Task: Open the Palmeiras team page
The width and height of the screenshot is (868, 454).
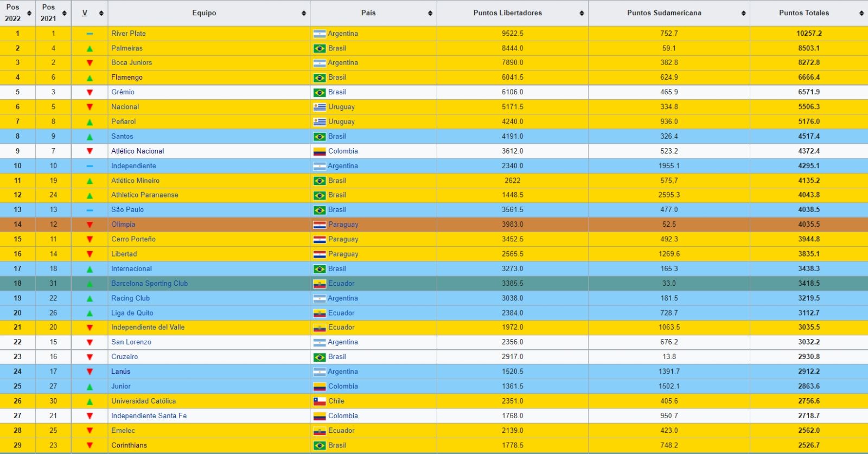Action: [x=127, y=48]
